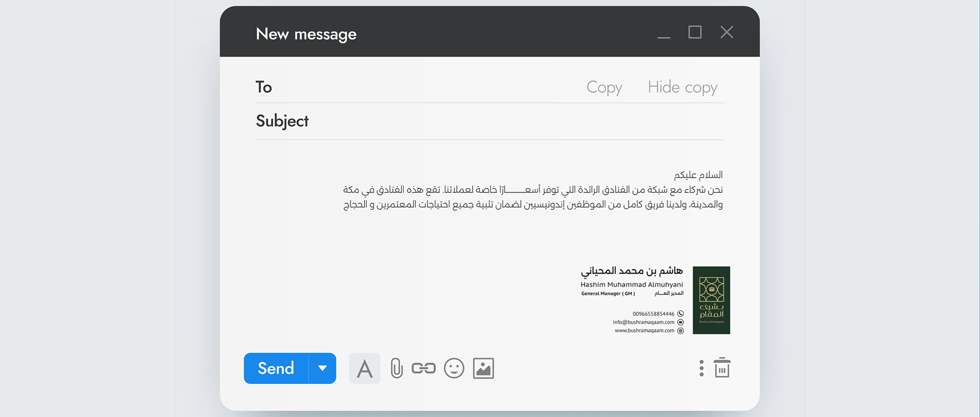Click Hide copy

(682, 87)
